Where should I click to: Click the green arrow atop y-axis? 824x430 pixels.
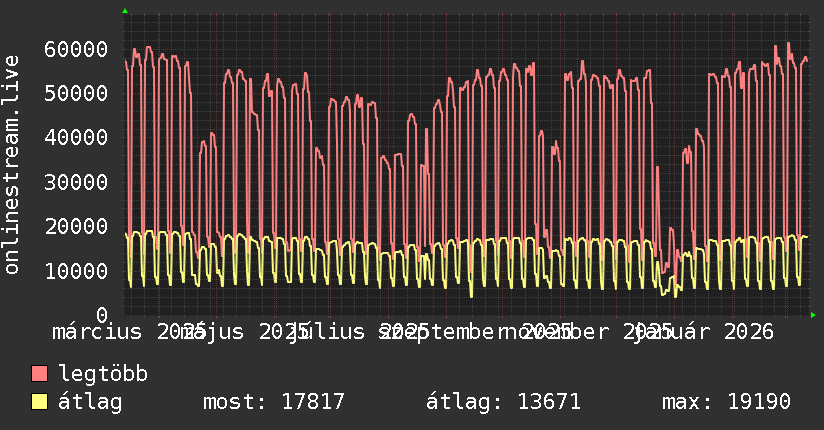125,11
